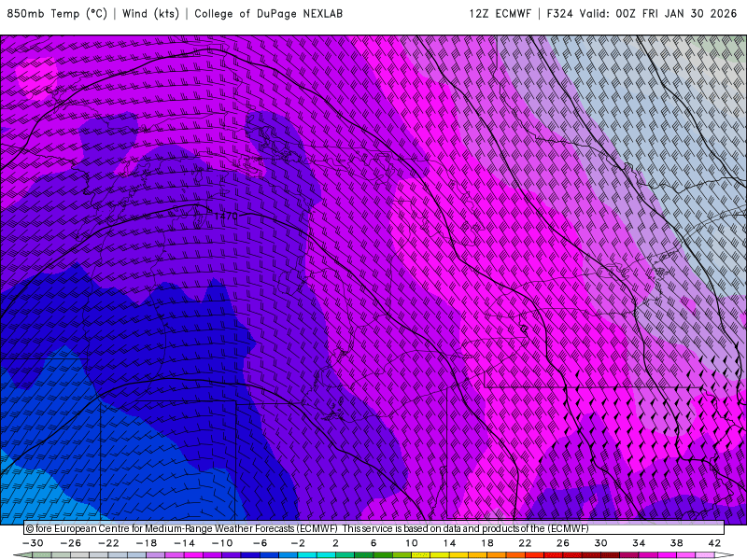Click the "F324" forecast hour text
747x560 pixels.
coord(559,14)
